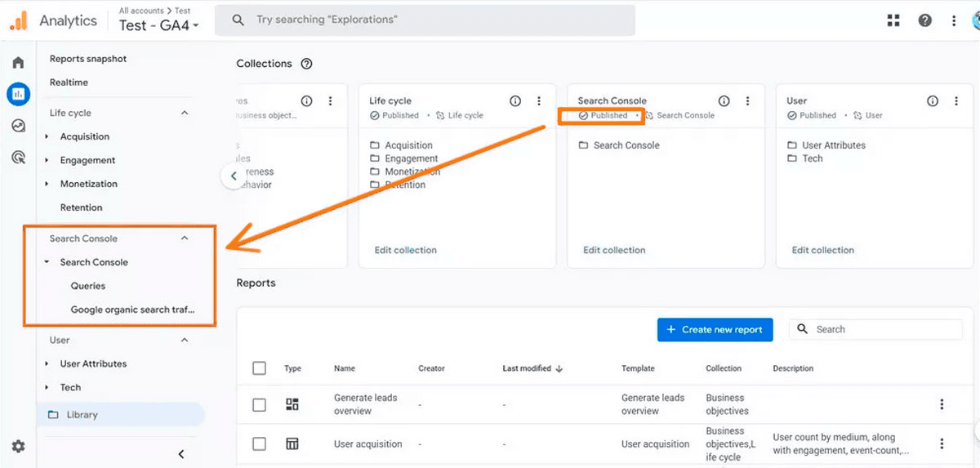Image resolution: width=980 pixels, height=468 pixels.
Task: Tick the checkbox for User acquisition
Action: [x=259, y=444]
